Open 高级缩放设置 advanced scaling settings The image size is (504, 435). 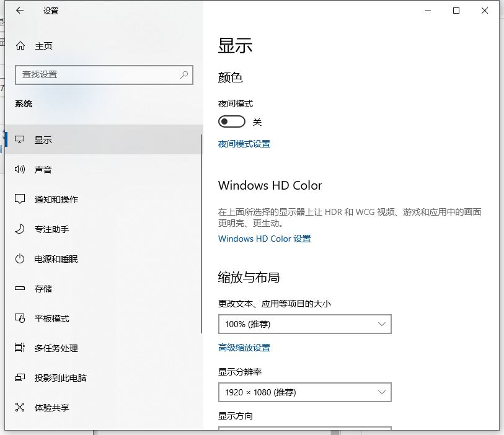pos(244,348)
